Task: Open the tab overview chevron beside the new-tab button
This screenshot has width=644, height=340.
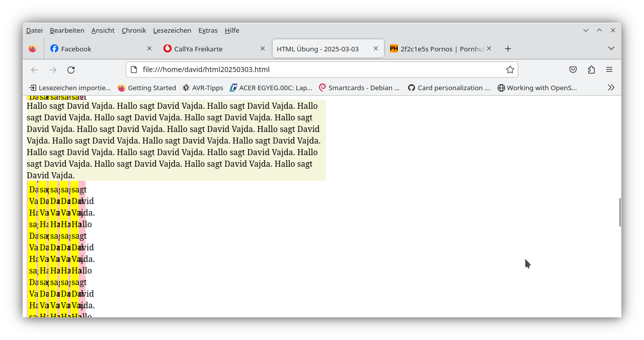Action: click(x=611, y=48)
